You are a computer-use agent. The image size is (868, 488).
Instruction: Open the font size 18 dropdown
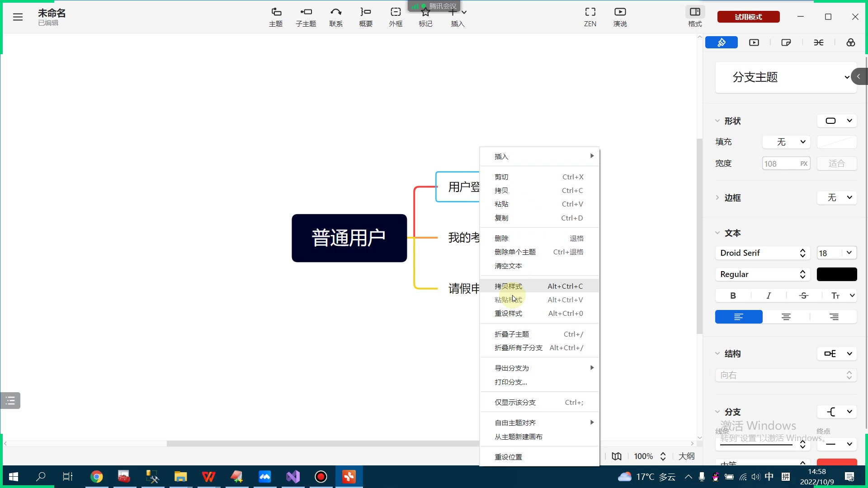(849, 253)
